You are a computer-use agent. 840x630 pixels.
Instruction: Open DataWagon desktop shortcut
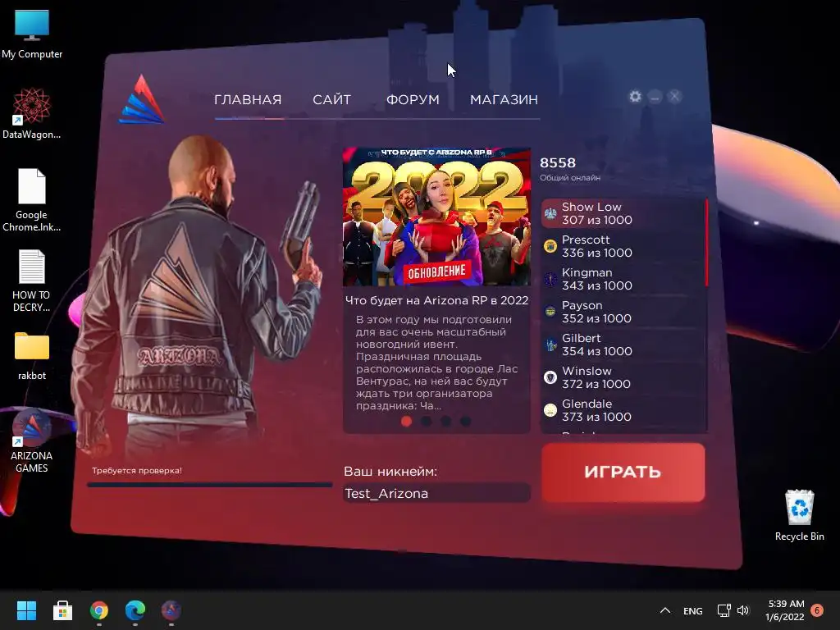pyautogui.click(x=32, y=114)
